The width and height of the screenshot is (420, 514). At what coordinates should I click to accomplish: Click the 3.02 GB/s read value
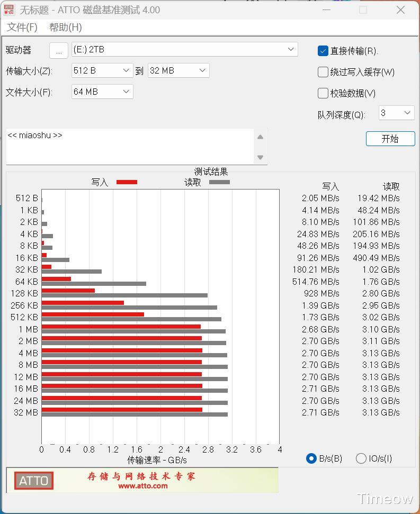coord(381,317)
